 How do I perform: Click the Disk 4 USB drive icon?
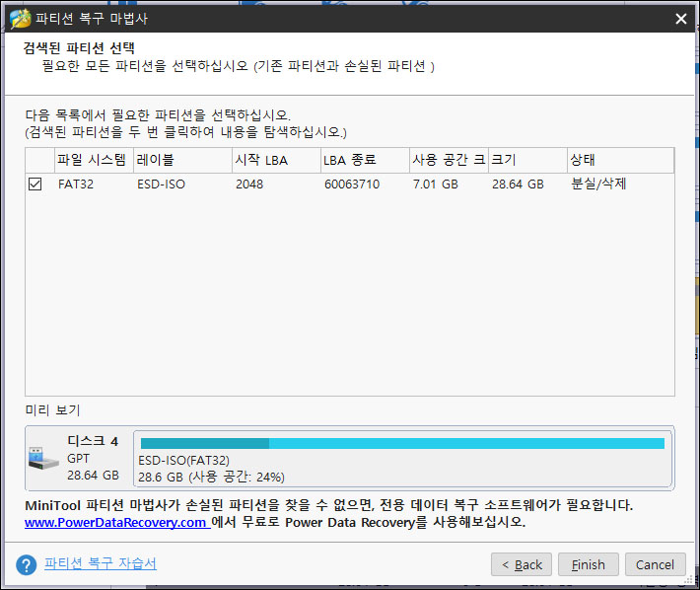[43, 458]
